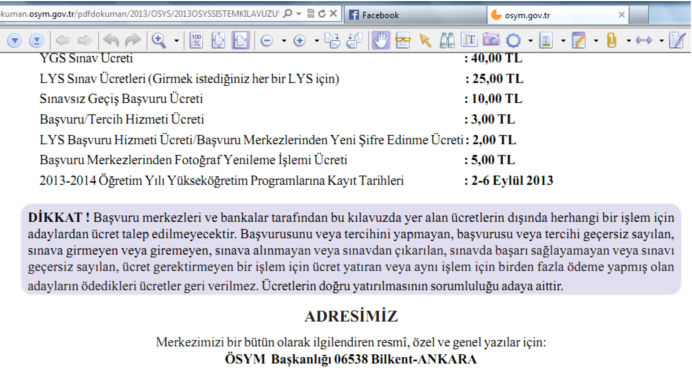
Task: Click 'ÖSYM Başkanlığı 06538 Bilkent-ANKARA' text
Action: 351,359
